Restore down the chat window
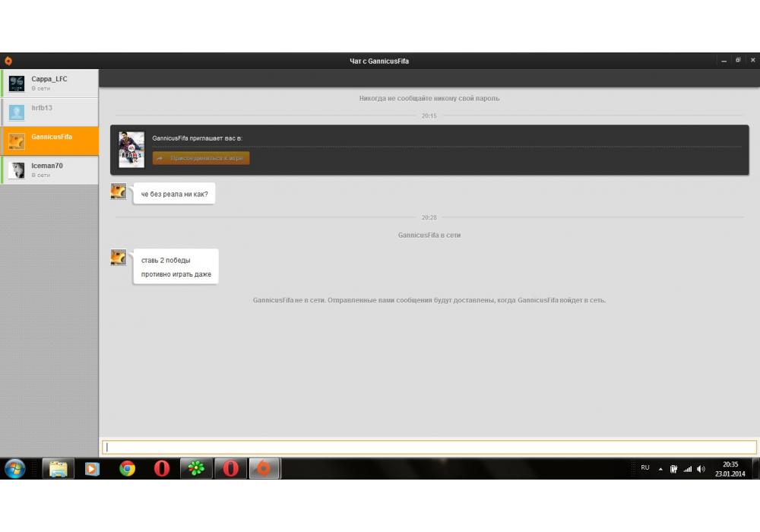This screenshot has width=760, height=532. (738, 61)
